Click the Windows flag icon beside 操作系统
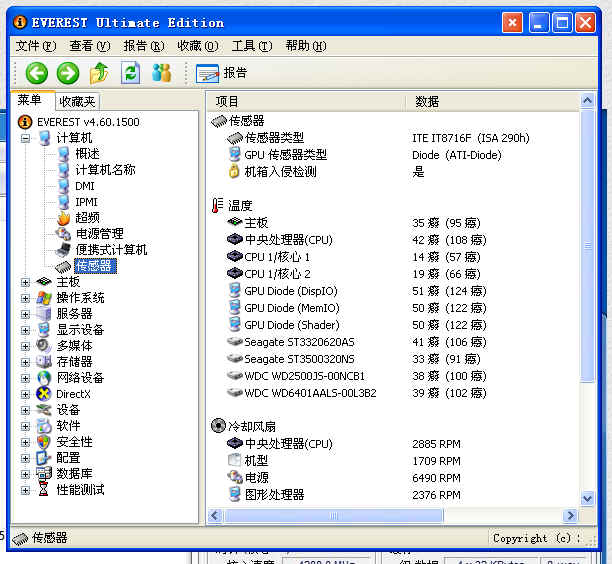 tap(44, 298)
